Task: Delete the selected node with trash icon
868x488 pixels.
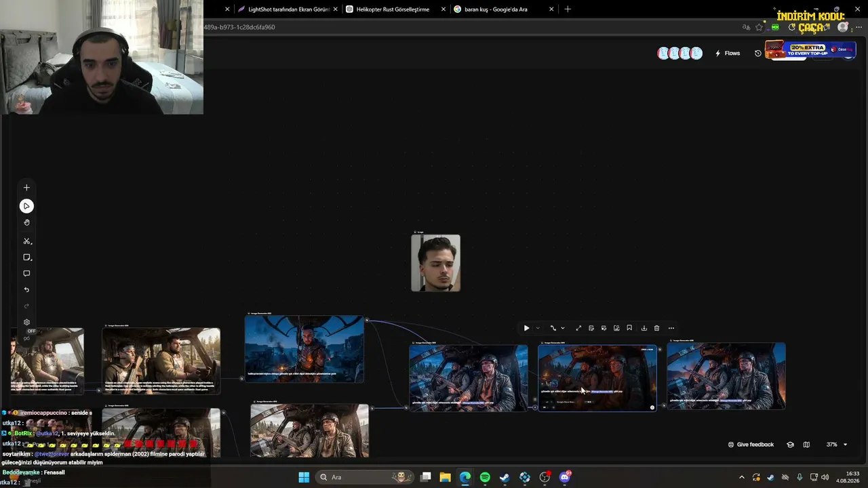Action: (x=656, y=328)
